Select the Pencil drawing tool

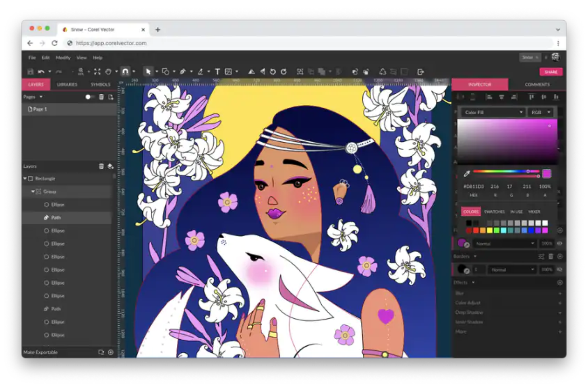200,72
